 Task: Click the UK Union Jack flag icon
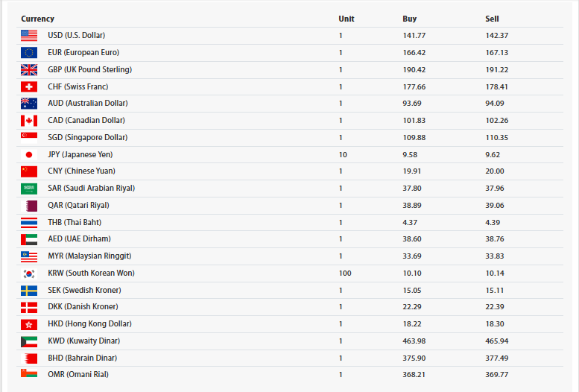[29, 70]
